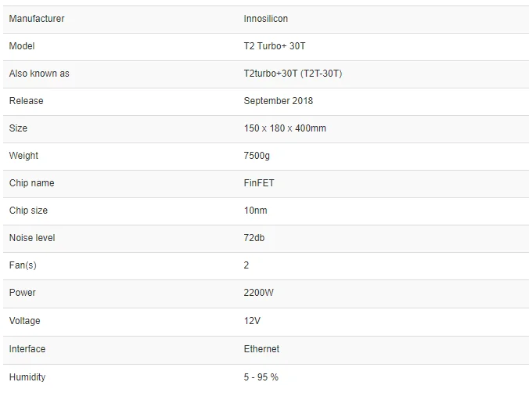The height and width of the screenshot is (400, 532).
Task: Click the Humidity row label
Action: click(x=27, y=377)
